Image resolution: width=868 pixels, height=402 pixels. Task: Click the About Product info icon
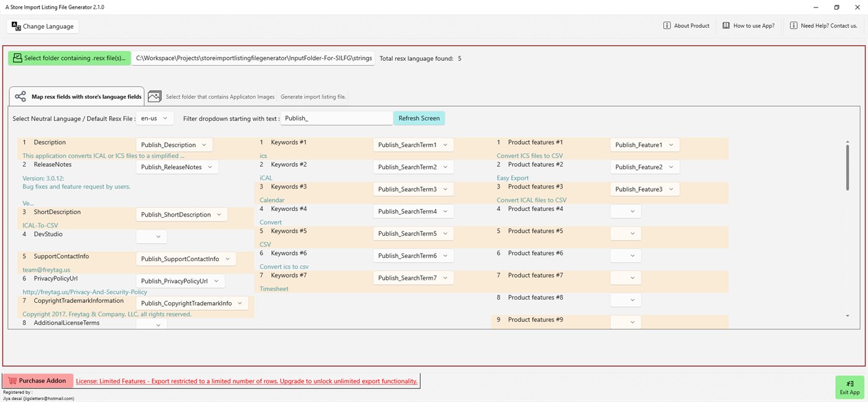point(667,26)
